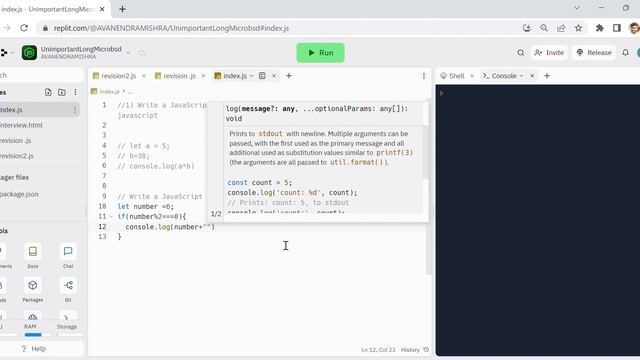Image resolution: width=640 pixels, height=360 pixels.
Task: Click the UnimportantLongMicrobsd repl name
Action: [x=81, y=49]
